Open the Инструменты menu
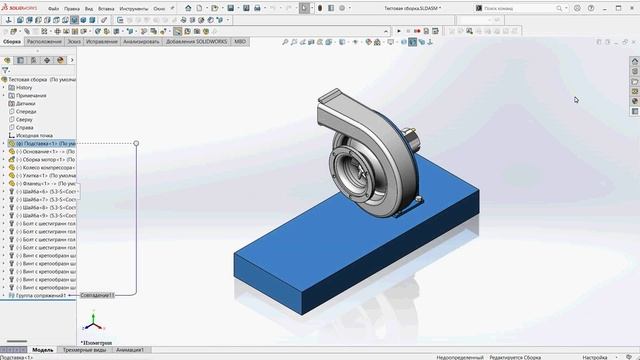Screen dimensions: 640x360 coord(134,8)
